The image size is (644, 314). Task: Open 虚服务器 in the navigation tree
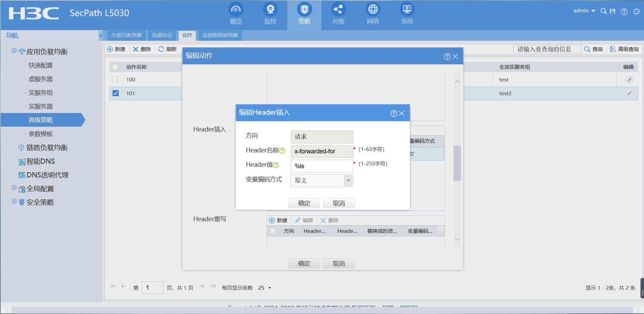[41, 79]
